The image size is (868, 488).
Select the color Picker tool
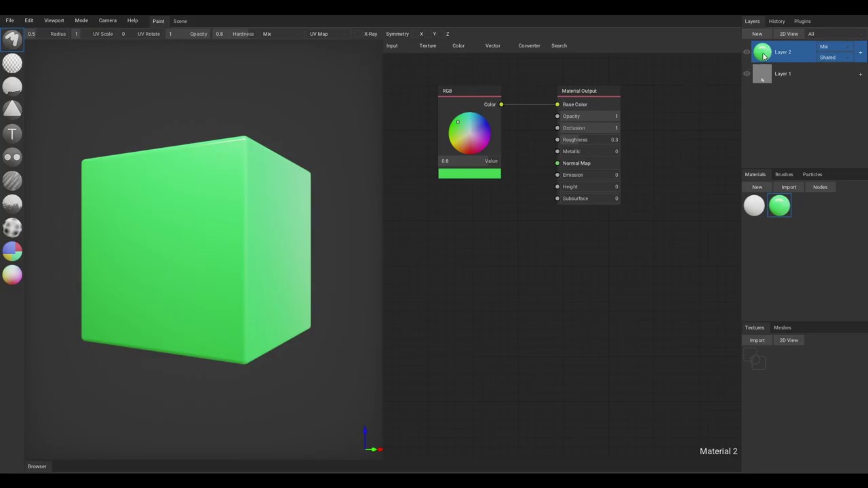coord(12,274)
